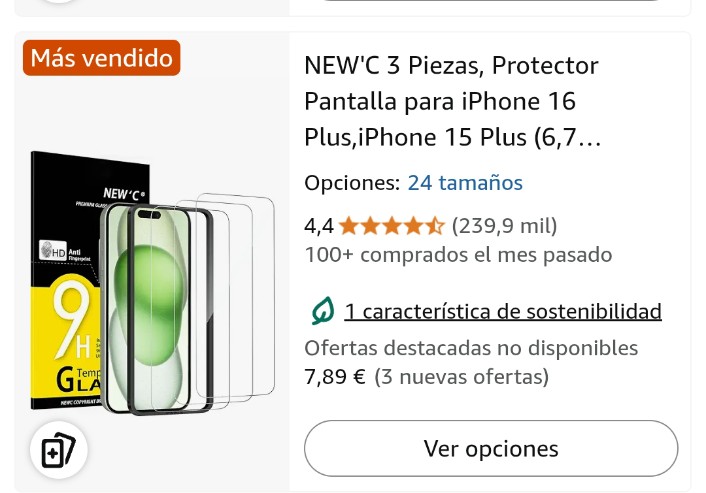Open the NEW'C 3 Piezas product title

click(x=453, y=101)
